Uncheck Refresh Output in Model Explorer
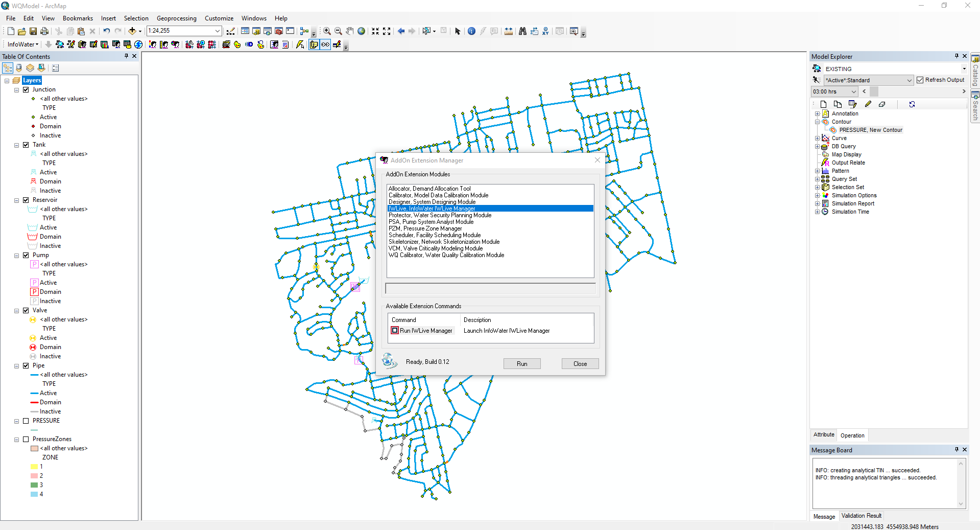This screenshot has width=980, height=530. [x=921, y=80]
